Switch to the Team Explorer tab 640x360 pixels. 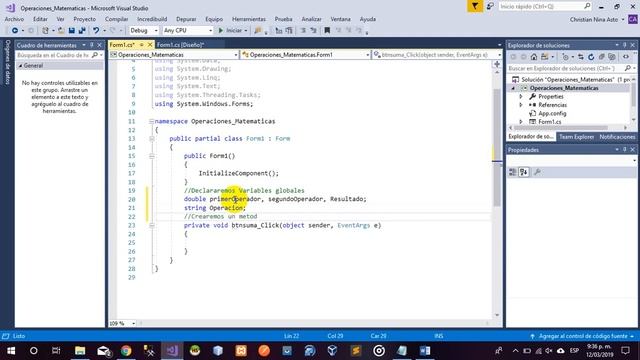[x=576, y=137]
